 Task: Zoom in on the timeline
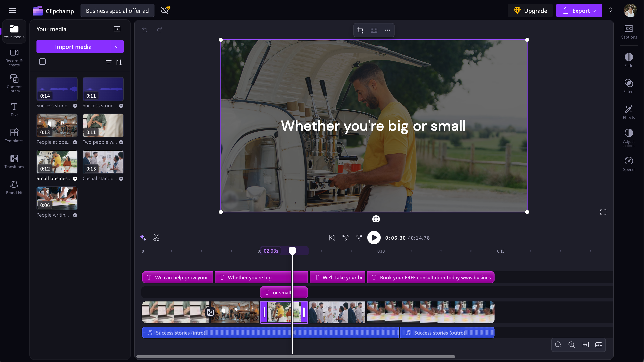pos(571,345)
